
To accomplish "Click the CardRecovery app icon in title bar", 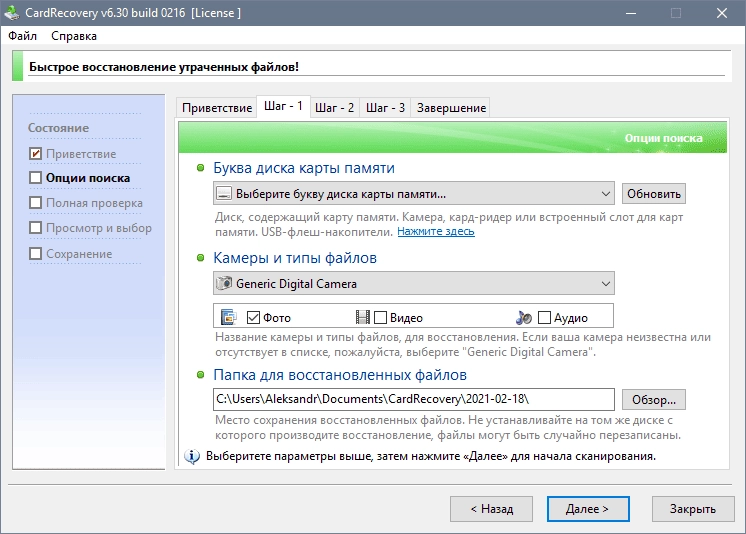I will coord(11,13).
